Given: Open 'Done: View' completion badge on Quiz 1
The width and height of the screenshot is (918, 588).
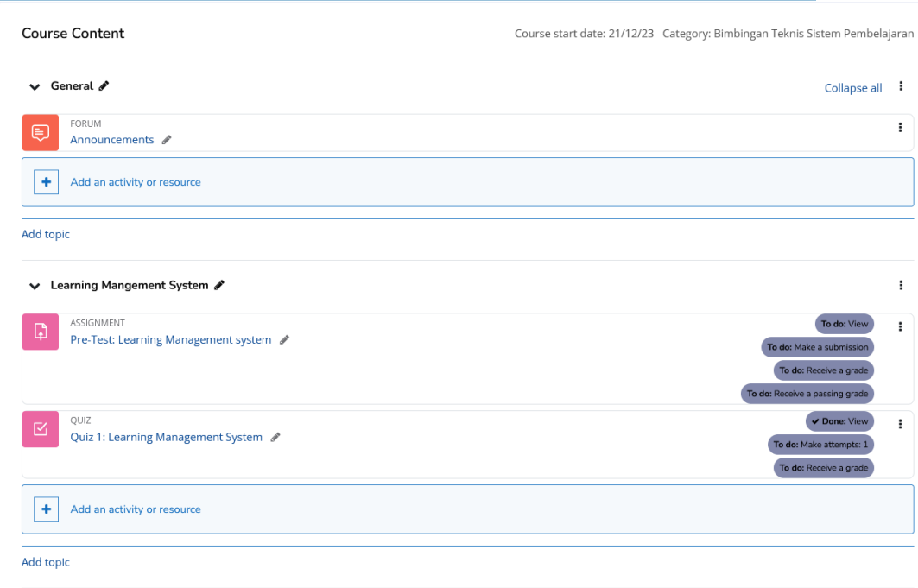Looking at the screenshot, I should point(839,421).
